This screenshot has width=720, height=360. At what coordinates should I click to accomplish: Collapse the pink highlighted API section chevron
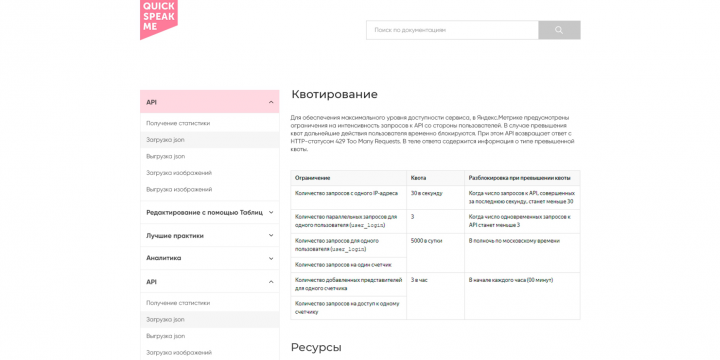(271, 102)
